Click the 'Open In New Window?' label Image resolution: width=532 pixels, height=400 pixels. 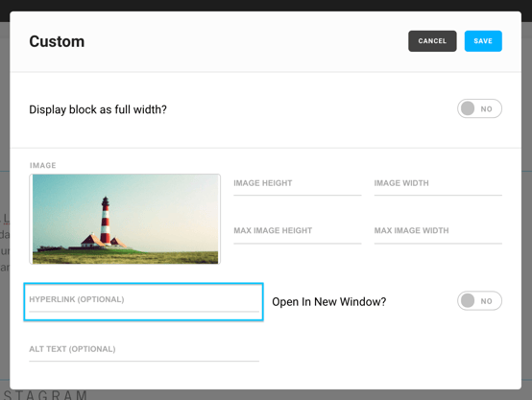[x=329, y=302]
